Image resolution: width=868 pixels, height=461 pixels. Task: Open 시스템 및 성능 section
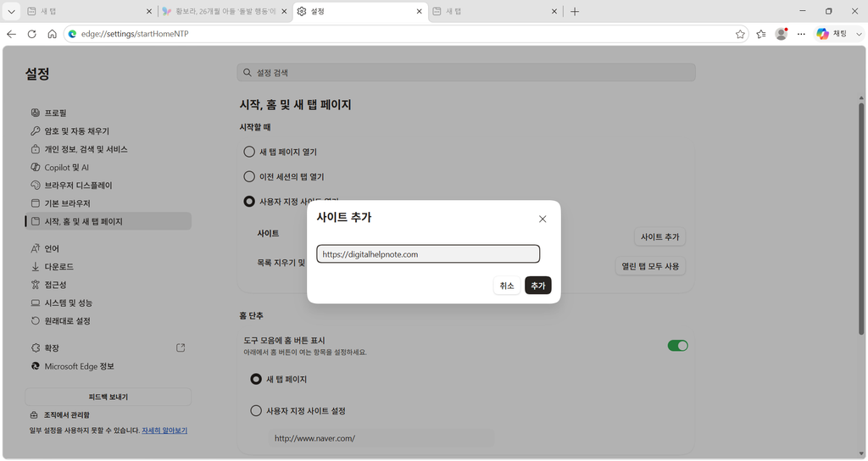pos(108,303)
